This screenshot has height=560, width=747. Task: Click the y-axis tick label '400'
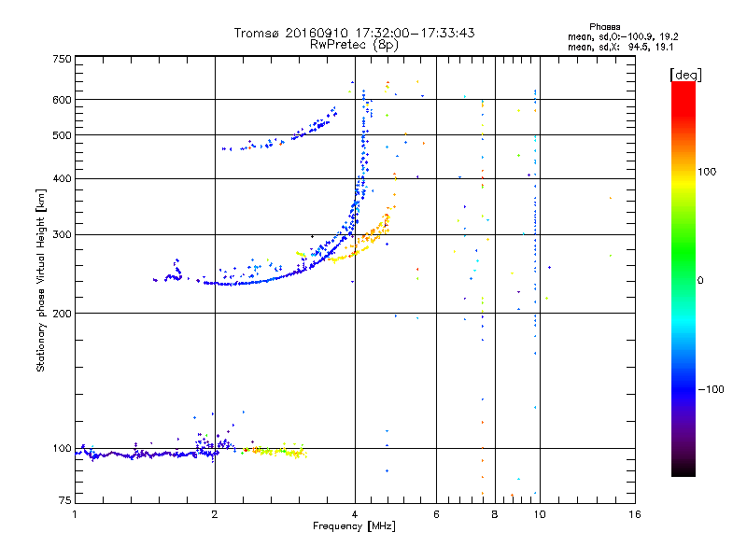coord(62,178)
